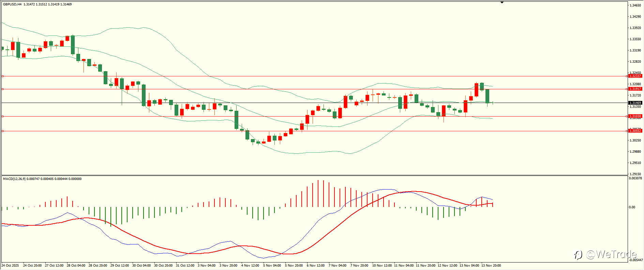Click the 1.29880 price axis label

[x=635, y=152]
